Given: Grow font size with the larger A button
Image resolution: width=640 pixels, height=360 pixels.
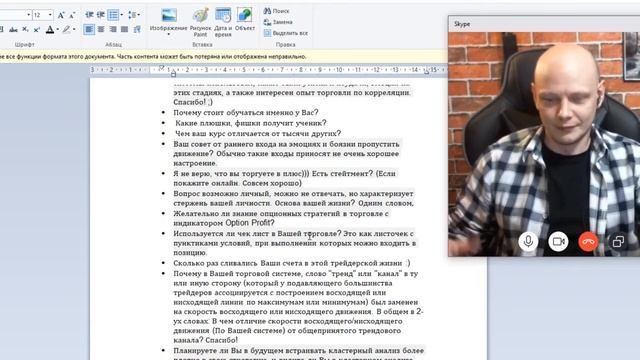Looking at the screenshot, I should click(x=61, y=15).
